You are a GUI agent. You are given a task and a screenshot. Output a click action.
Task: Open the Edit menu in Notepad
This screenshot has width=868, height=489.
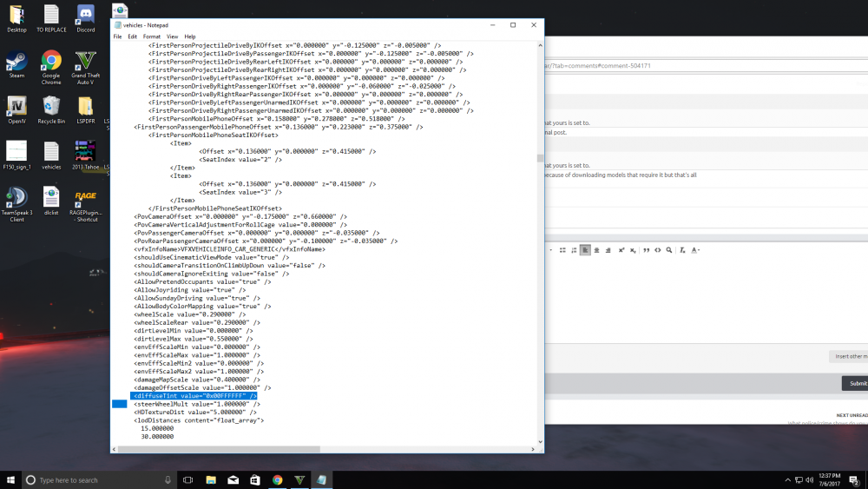pos(132,36)
